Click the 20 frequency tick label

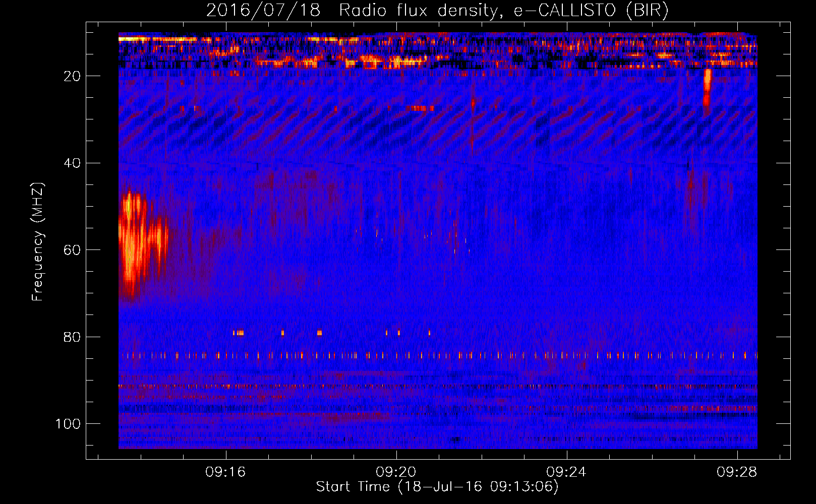pyautogui.click(x=72, y=76)
